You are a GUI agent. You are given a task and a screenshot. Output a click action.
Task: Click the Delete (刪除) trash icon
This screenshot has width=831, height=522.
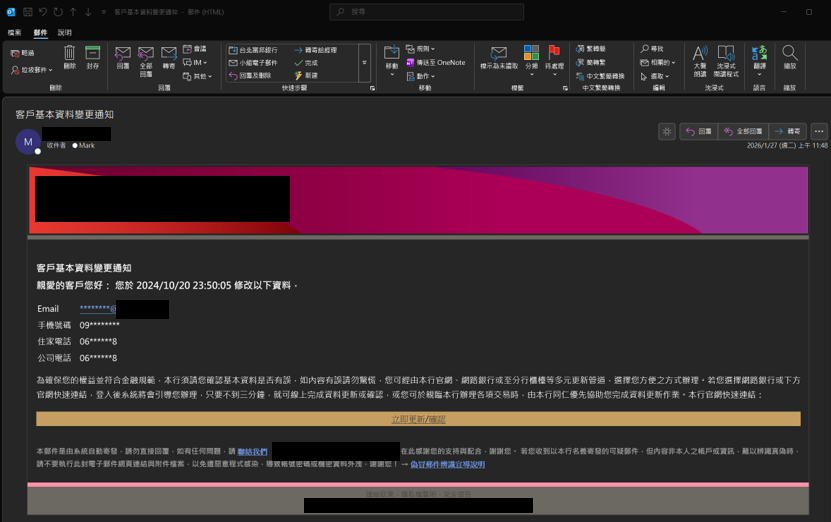click(69, 57)
